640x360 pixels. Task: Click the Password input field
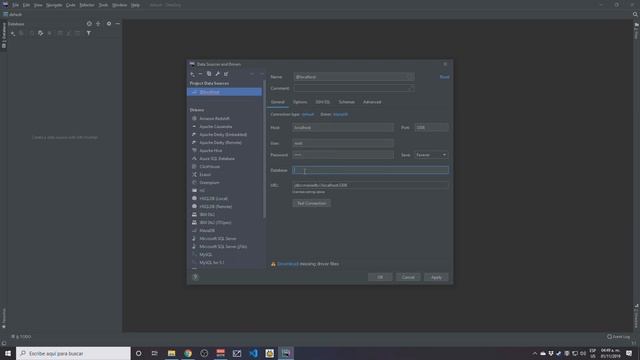[x=343, y=155]
